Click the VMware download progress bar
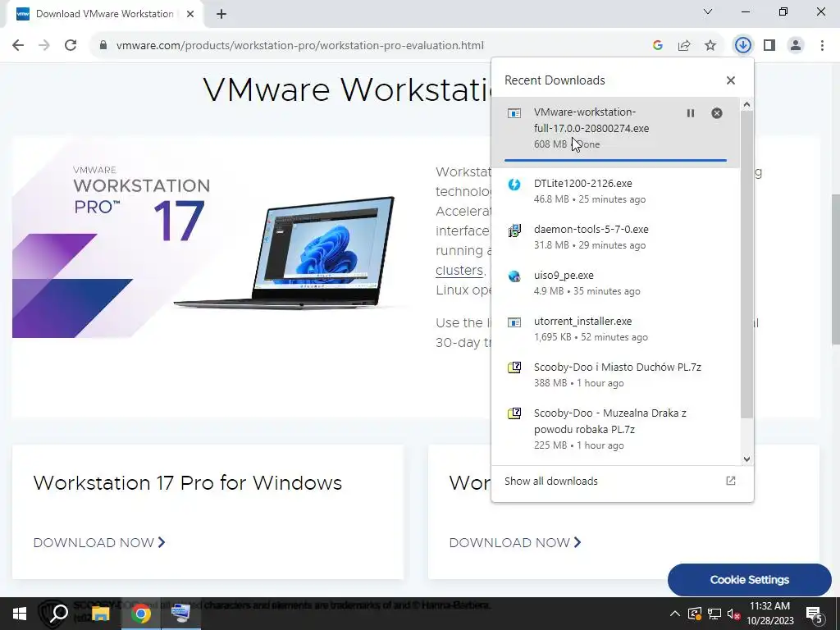Screen dimensions: 840x630 coord(615,160)
